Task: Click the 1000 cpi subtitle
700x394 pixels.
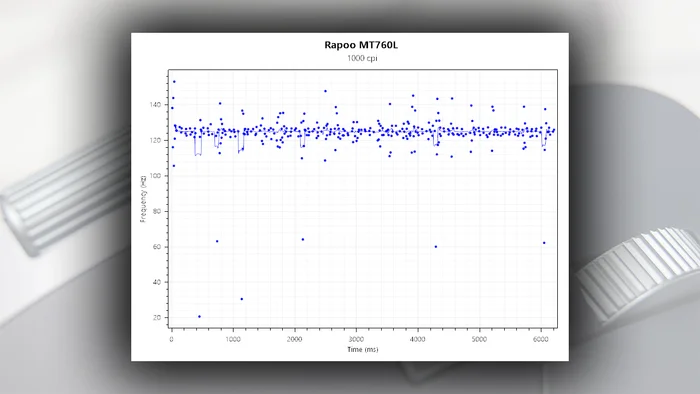Action: pyautogui.click(x=362, y=58)
